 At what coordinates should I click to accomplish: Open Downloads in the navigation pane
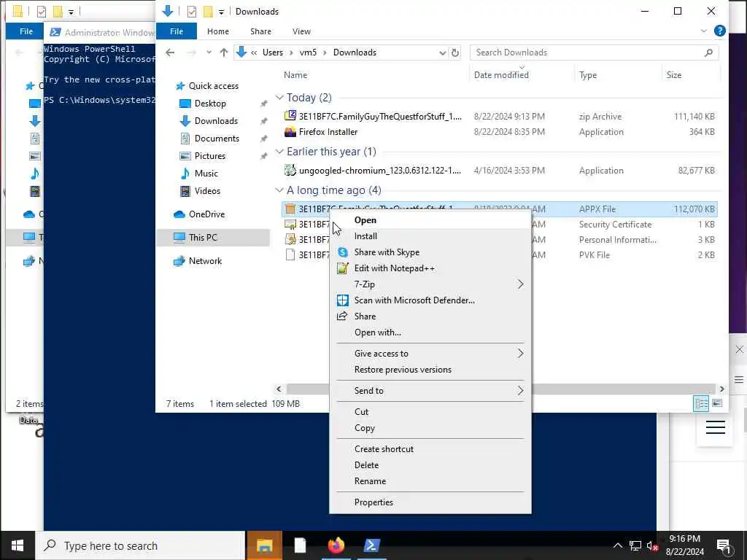point(216,121)
